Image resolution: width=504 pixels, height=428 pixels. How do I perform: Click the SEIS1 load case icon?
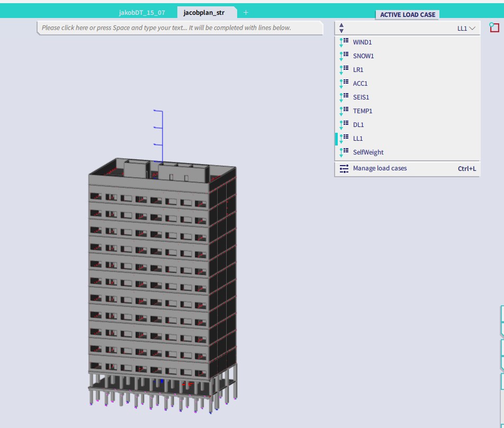click(344, 97)
